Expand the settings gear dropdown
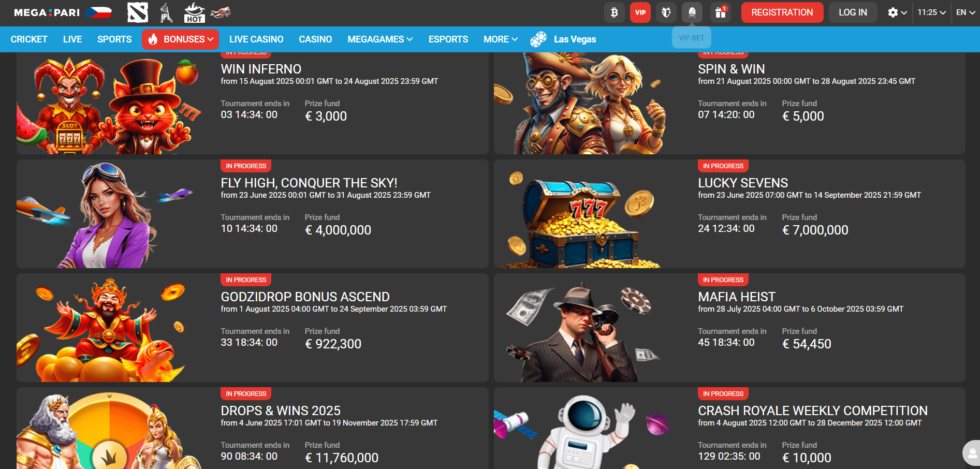This screenshot has height=469, width=980. [897, 12]
